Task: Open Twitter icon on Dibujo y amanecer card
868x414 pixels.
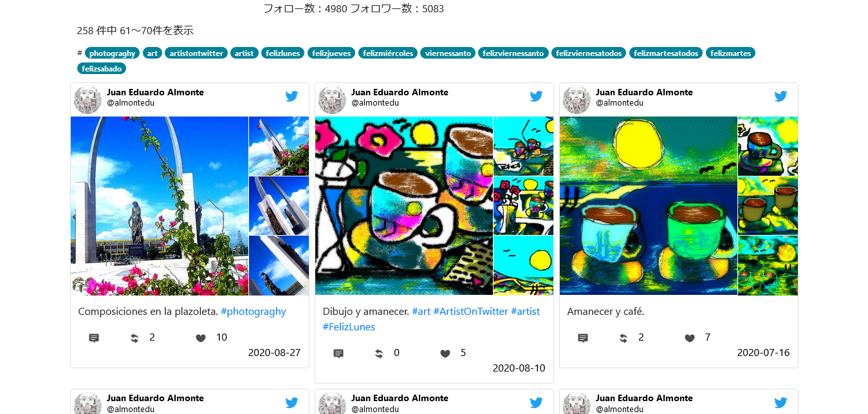Action: point(536,97)
